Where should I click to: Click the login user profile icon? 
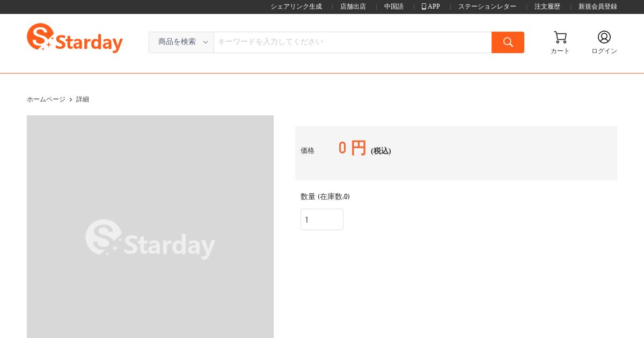pyautogui.click(x=604, y=37)
